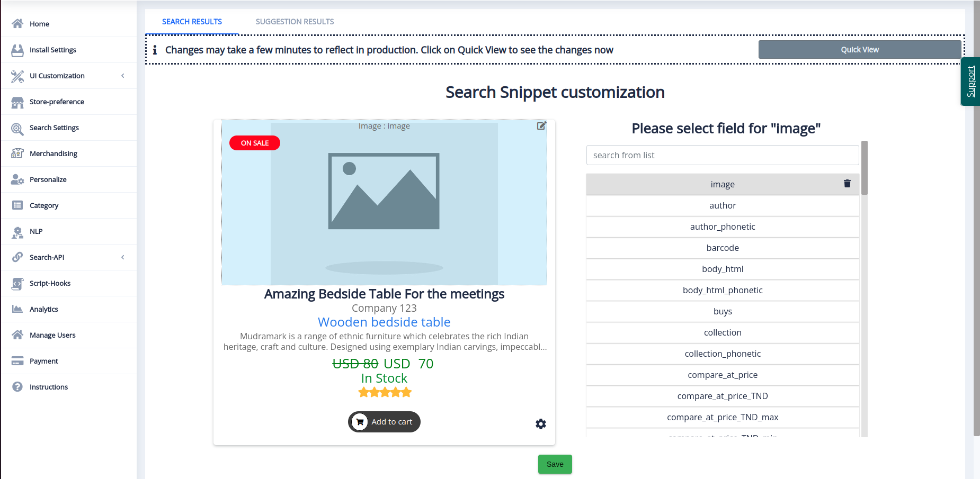Open snippet settings gear icon
This screenshot has height=479, width=980.
coord(540,424)
